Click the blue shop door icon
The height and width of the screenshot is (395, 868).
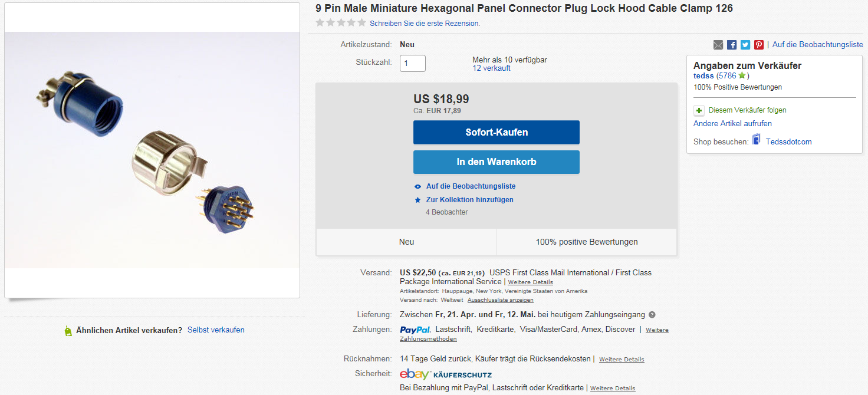pos(756,140)
